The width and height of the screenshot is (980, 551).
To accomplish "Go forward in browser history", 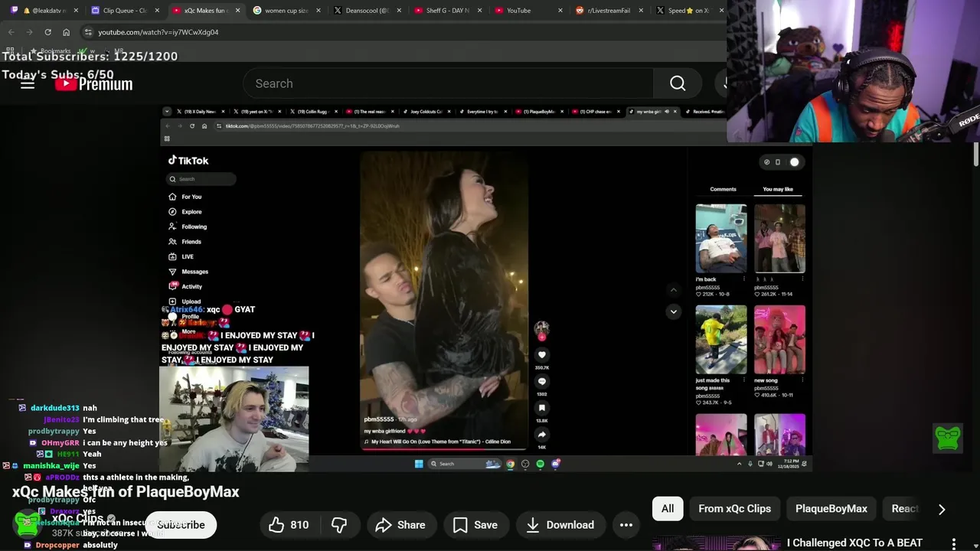I will pyautogui.click(x=29, y=32).
